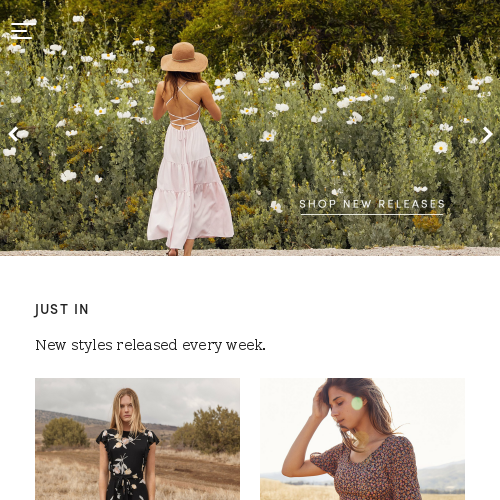
Task: Open the black floral dress product
Action: click(x=137, y=439)
